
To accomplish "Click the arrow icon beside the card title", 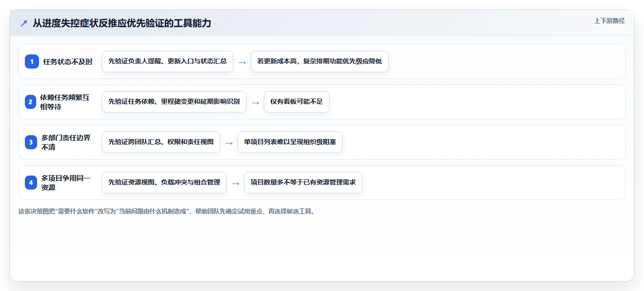I will 24,23.
